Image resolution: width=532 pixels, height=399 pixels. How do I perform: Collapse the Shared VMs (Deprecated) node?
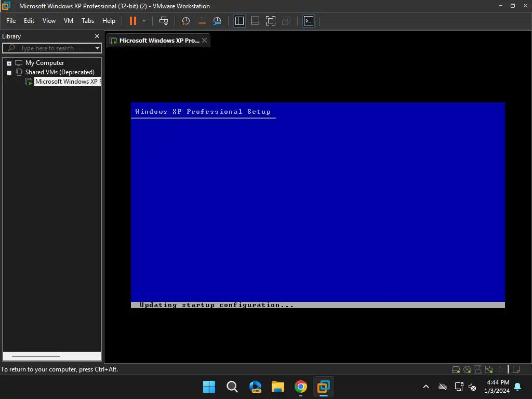(9, 73)
